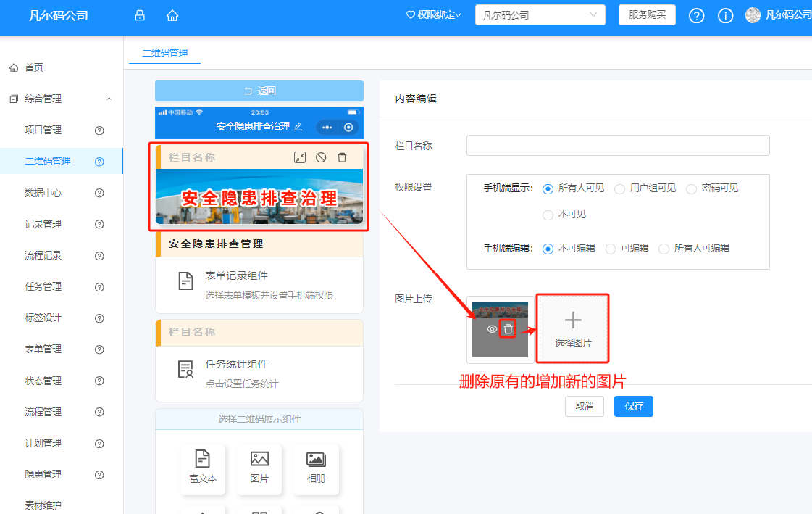The height and width of the screenshot is (514, 812).
Task: Choose the 可编辑 radio option
Action: [611, 249]
